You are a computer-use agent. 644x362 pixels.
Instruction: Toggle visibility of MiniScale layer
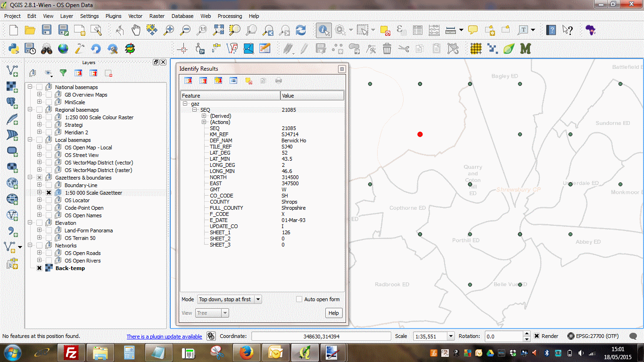[49, 102]
